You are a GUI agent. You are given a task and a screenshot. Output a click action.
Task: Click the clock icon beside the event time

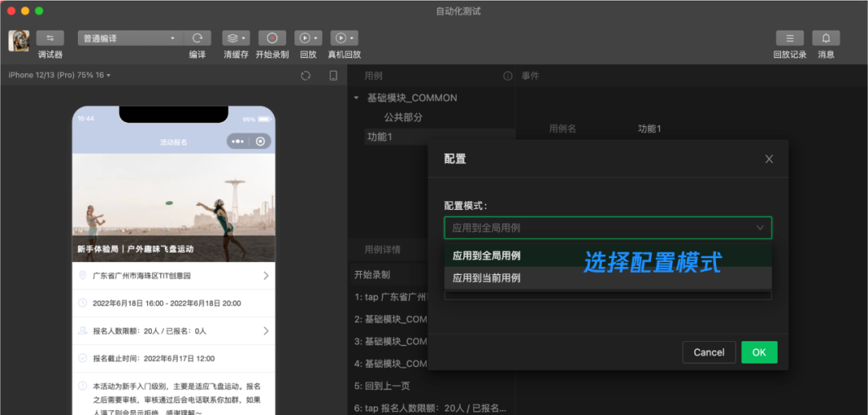(83, 303)
